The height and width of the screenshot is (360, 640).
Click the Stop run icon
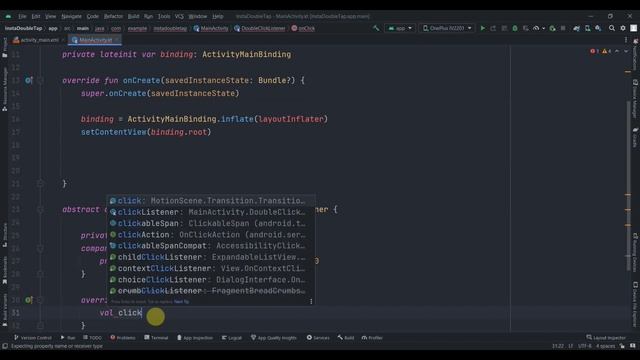[563, 28]
